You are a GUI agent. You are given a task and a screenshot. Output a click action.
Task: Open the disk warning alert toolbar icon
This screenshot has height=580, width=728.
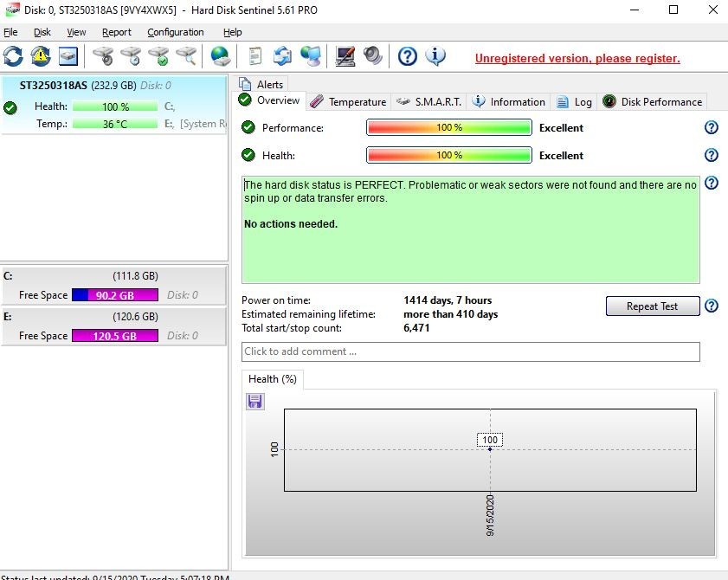pyautogui.click(x=41, y=56)
